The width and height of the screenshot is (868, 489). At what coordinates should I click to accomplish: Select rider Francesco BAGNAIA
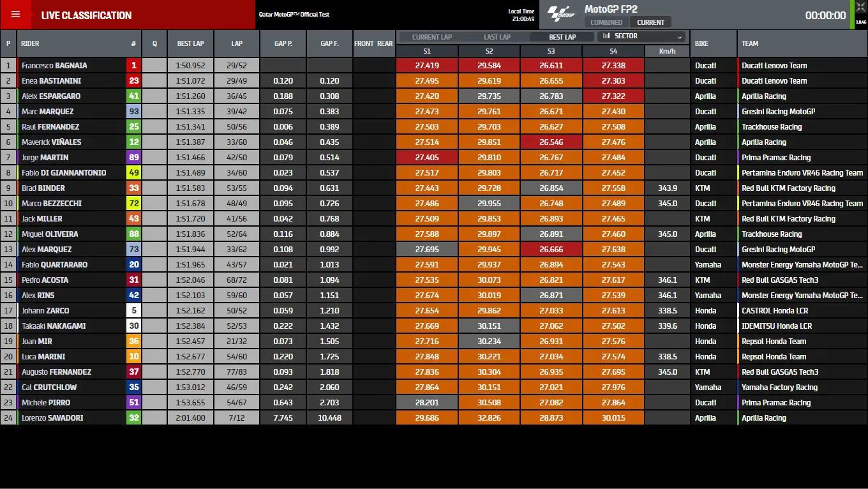coord(54,65)
